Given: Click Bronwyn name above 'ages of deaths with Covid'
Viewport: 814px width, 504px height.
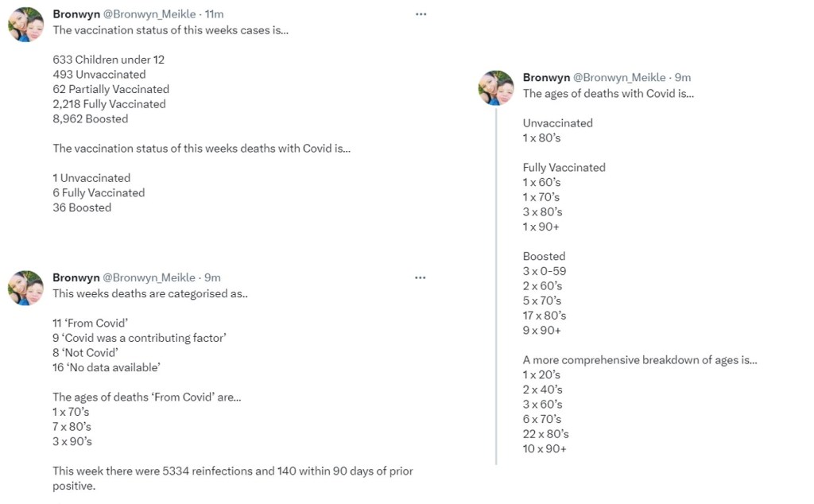Looking at the screenshot, I should [x=546, y=77].
